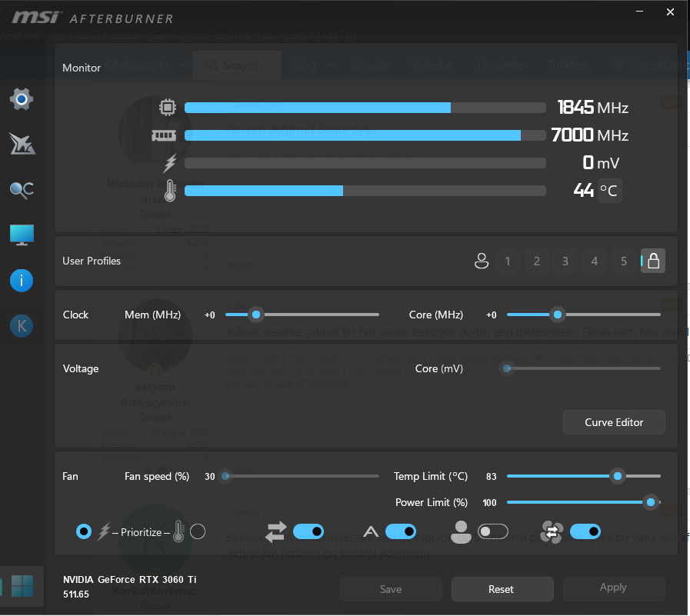
Task: Select the temperature prioritize radio button
Action: 198,531
